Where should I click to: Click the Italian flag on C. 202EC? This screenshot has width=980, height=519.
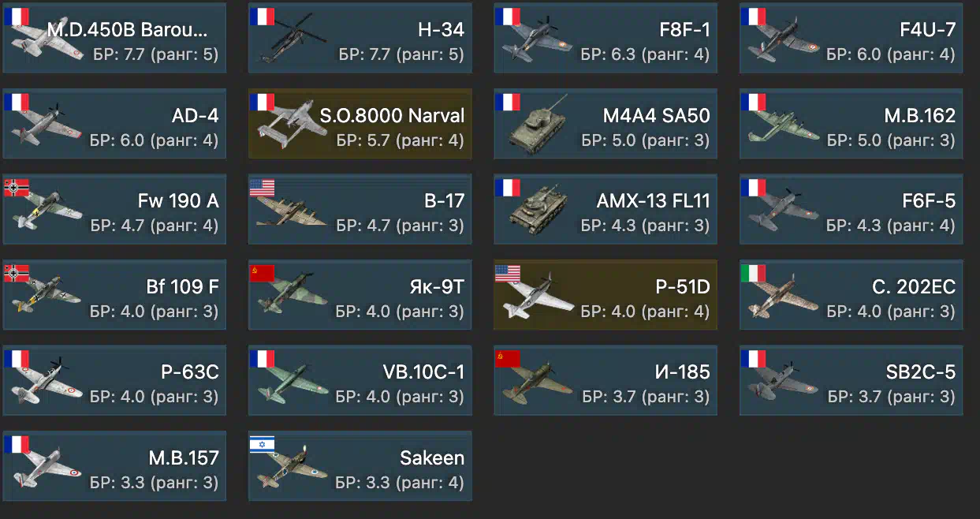click(754, 274)
